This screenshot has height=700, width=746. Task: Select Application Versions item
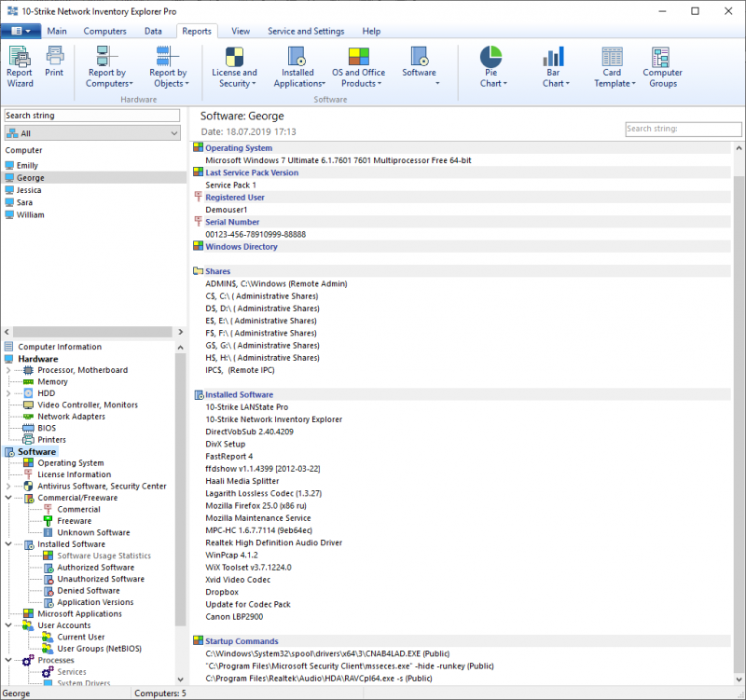95,602
